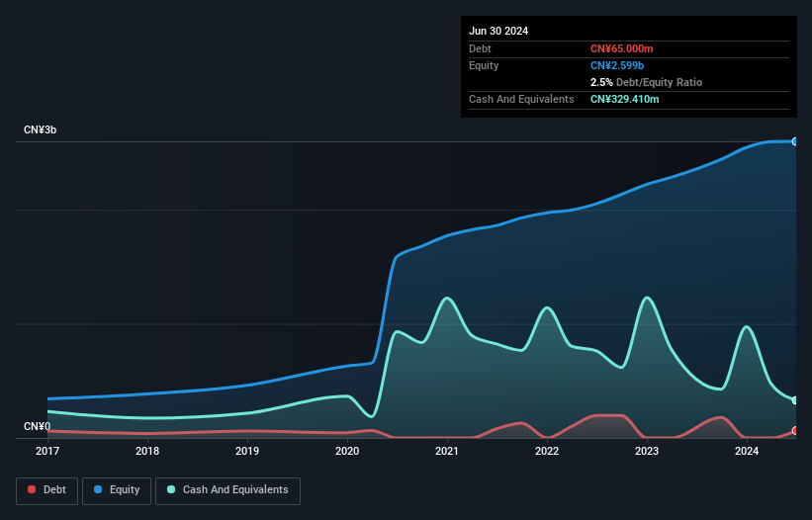Viewport: 812px width, 520px height.
Task: Toggle the Cash And Equivalents legend button
Action: coord(227,490)
